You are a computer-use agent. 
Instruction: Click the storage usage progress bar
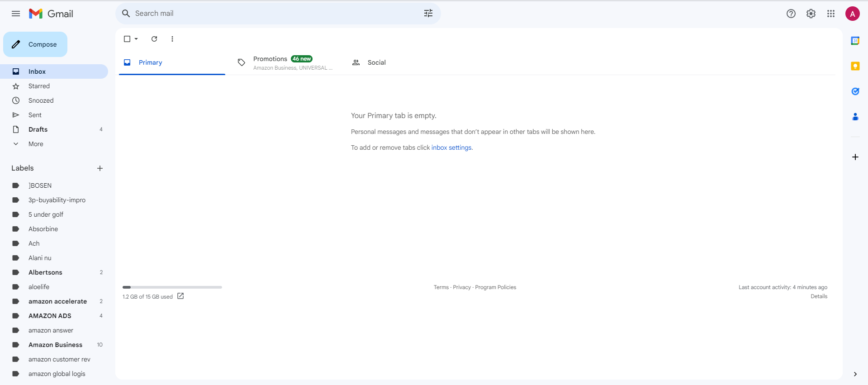pos(172,287)
